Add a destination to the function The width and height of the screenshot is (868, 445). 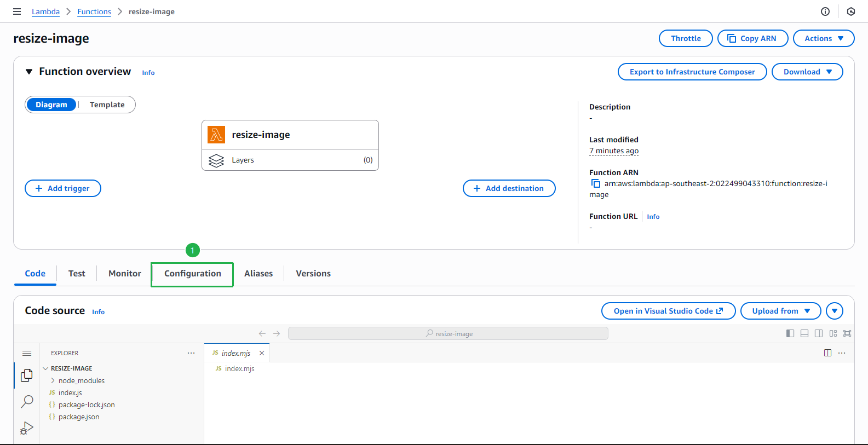pos(509,188)
